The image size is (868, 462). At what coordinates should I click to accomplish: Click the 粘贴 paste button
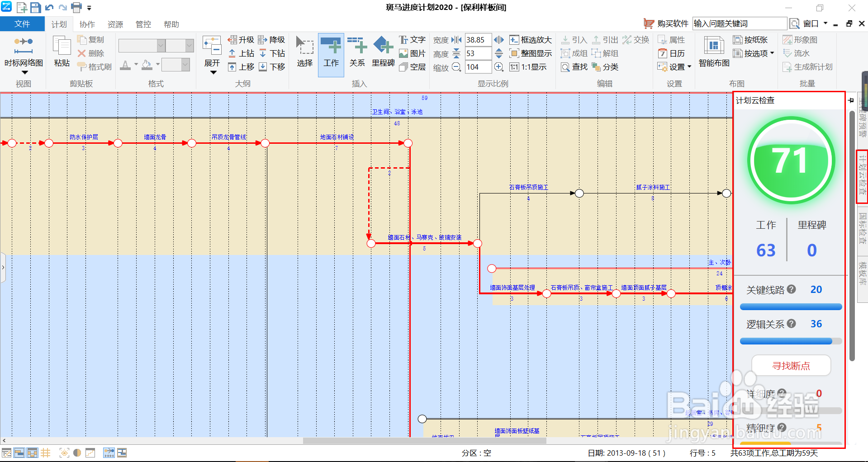coord(62,52)
